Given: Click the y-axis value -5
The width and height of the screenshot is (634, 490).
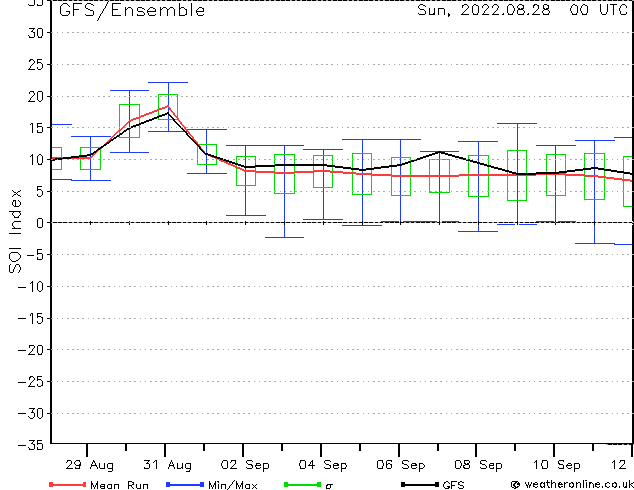Looking at the screenshot, I should (x=35, y=255).
